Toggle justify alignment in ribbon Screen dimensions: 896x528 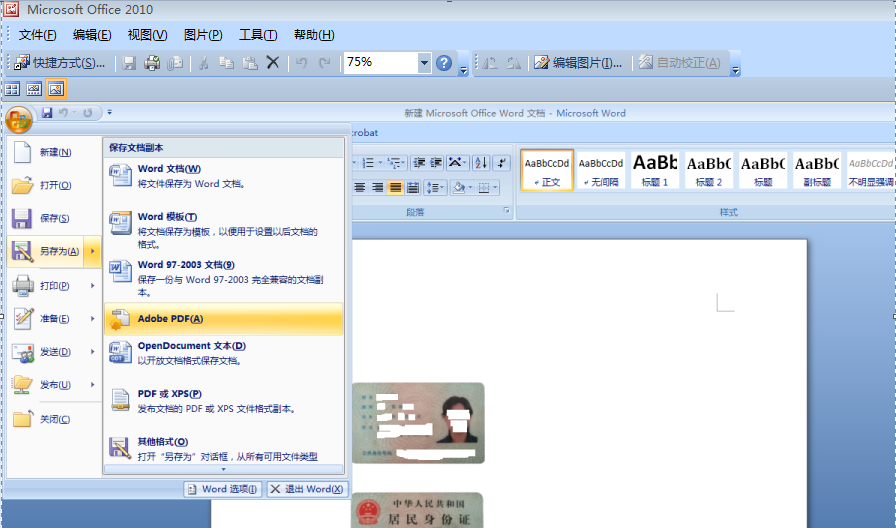click(x=395, y=187)
